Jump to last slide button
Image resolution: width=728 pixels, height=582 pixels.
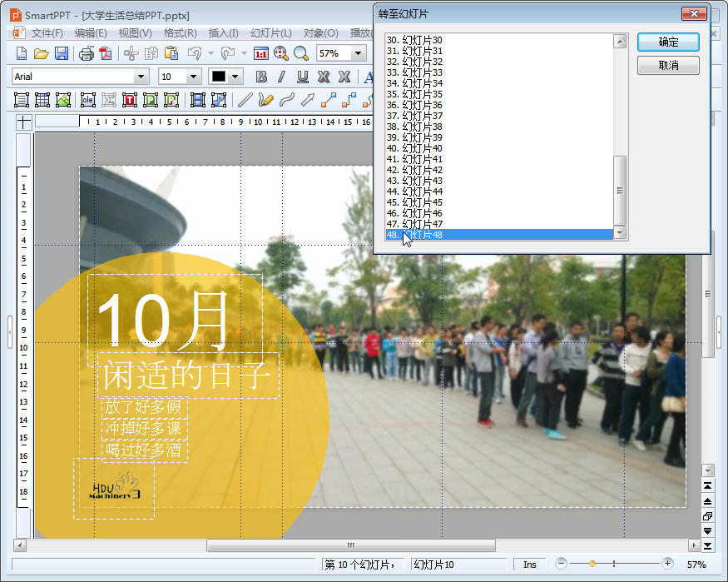pyautogui.click(x=707, y=545)
